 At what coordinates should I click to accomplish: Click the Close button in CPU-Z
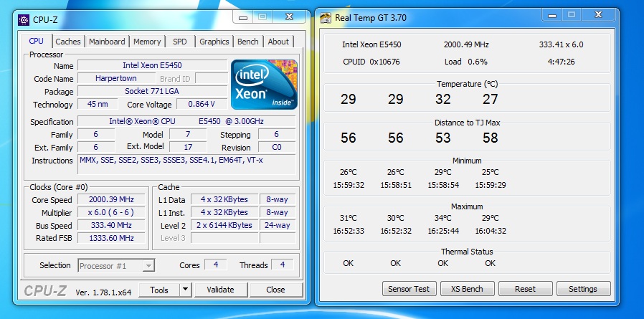(x=275, y=290)
